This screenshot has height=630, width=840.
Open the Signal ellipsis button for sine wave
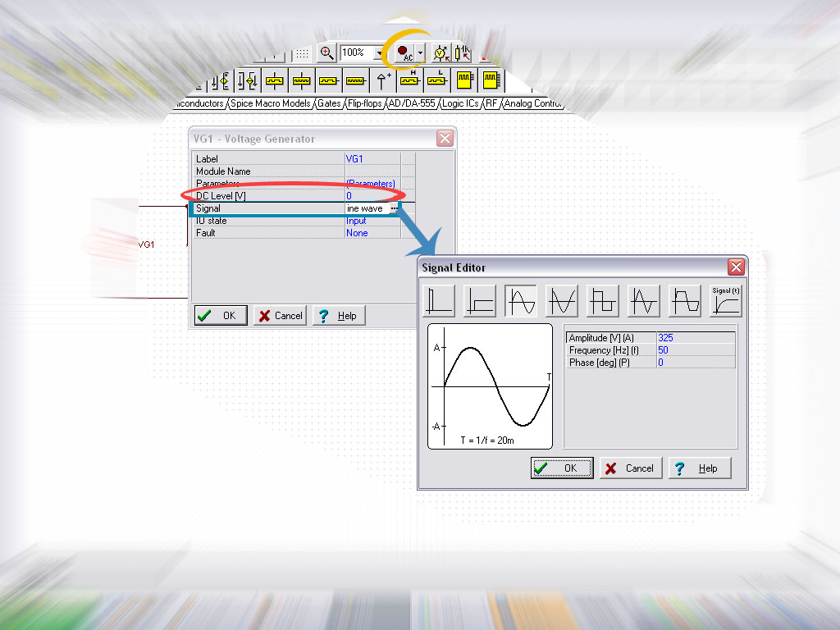395,208
